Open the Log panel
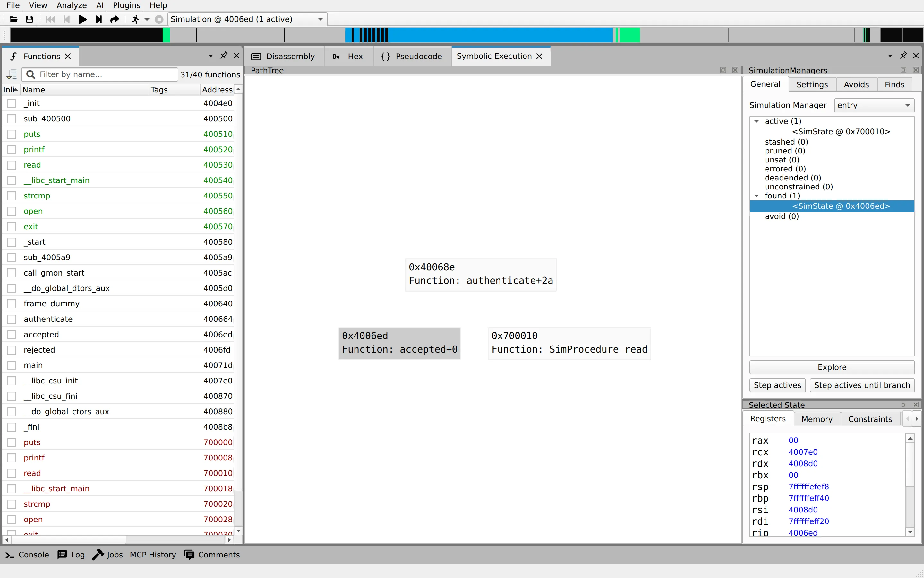Image resolution: width=924 pixels, height=578 pixels. coord(71,555)
